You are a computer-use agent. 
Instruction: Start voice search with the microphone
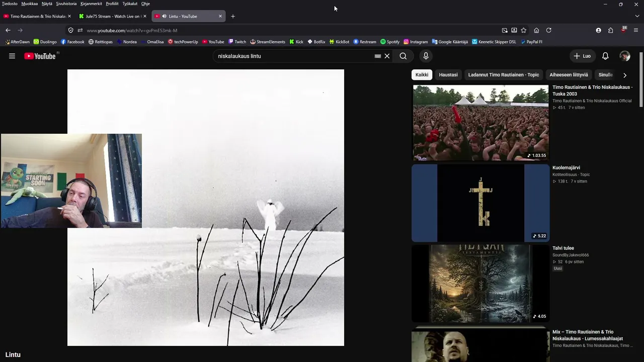coord(426,56)
